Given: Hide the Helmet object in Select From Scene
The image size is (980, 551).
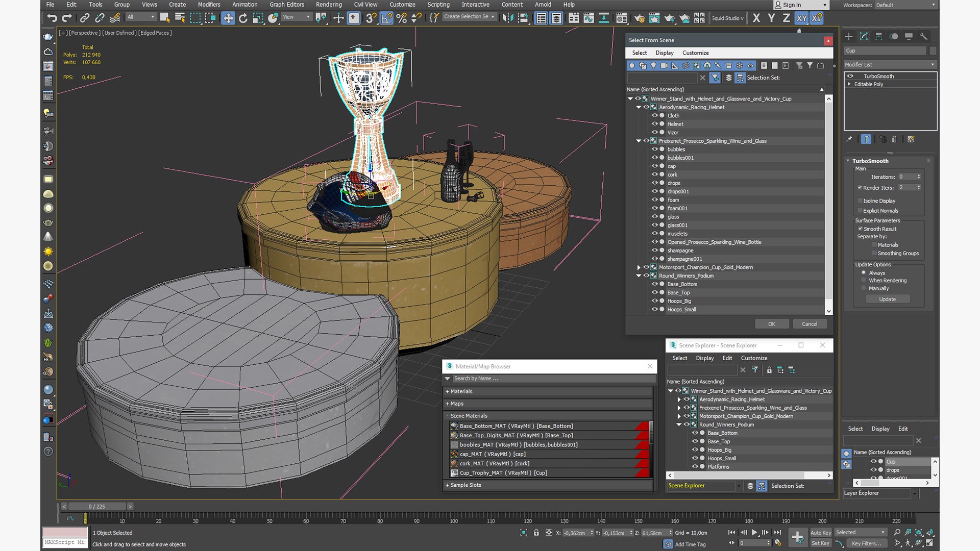Looking at the screenshot, I should (x=654, y=124).
